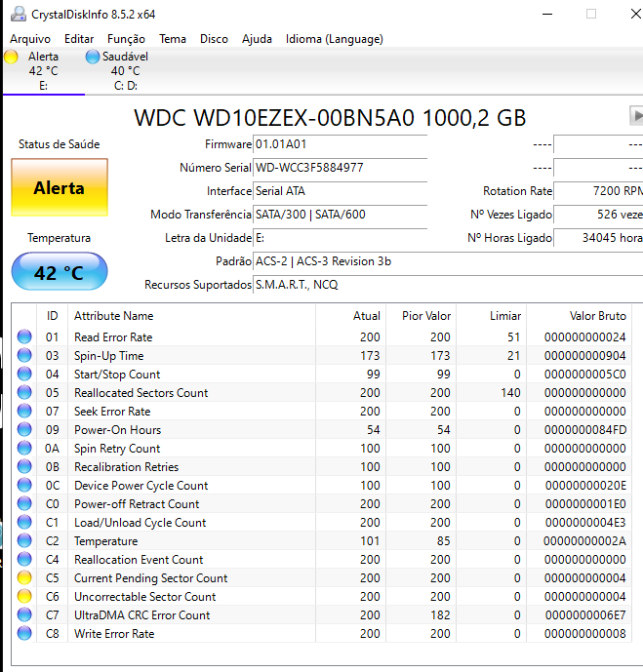Screen dimensions: 643x672
Task: Click raw value 000000000024 of Read Error Rate
Action: tap(584, 337)
